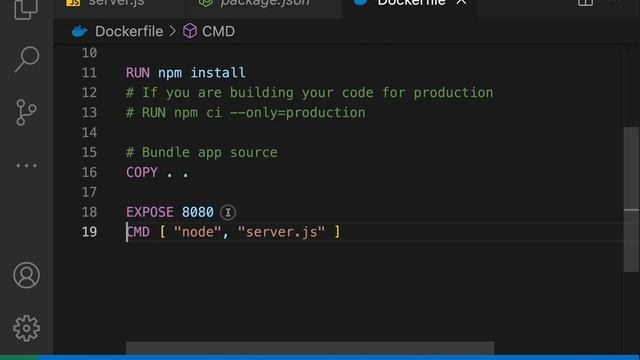Click the "node" string on line 19
The height and width of the screenshot is (360, 640).
[198, 232]
